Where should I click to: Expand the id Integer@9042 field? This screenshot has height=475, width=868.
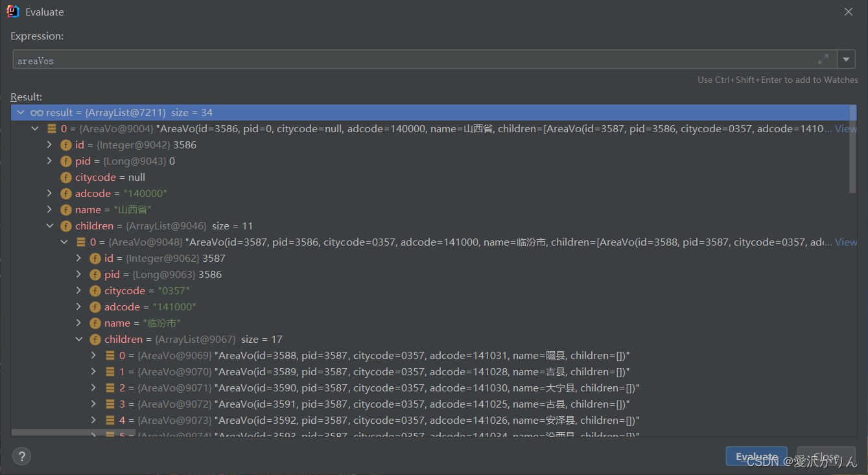click(50, 145)
